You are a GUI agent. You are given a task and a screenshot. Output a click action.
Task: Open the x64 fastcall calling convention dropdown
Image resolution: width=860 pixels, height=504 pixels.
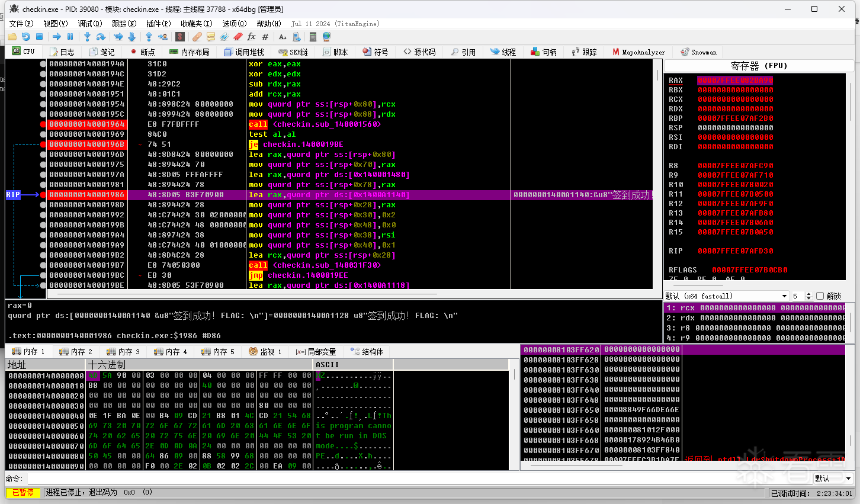coord(727,296)
